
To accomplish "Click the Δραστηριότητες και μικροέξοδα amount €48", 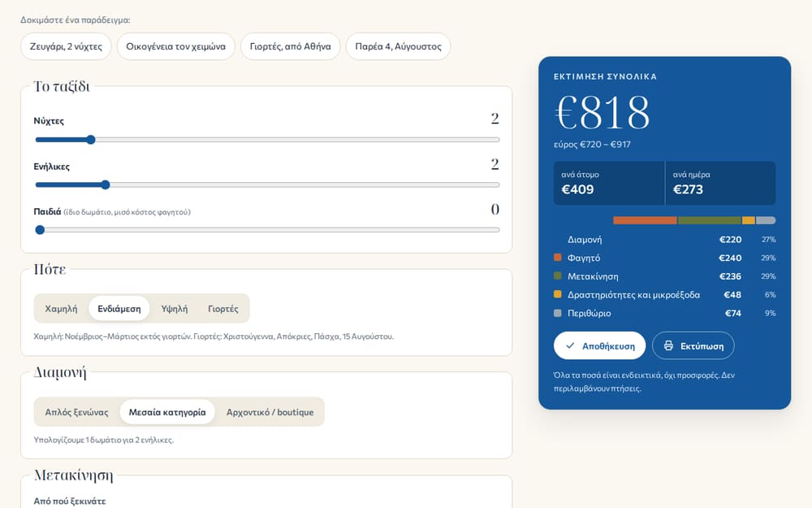I will click(x=732, y=294).
